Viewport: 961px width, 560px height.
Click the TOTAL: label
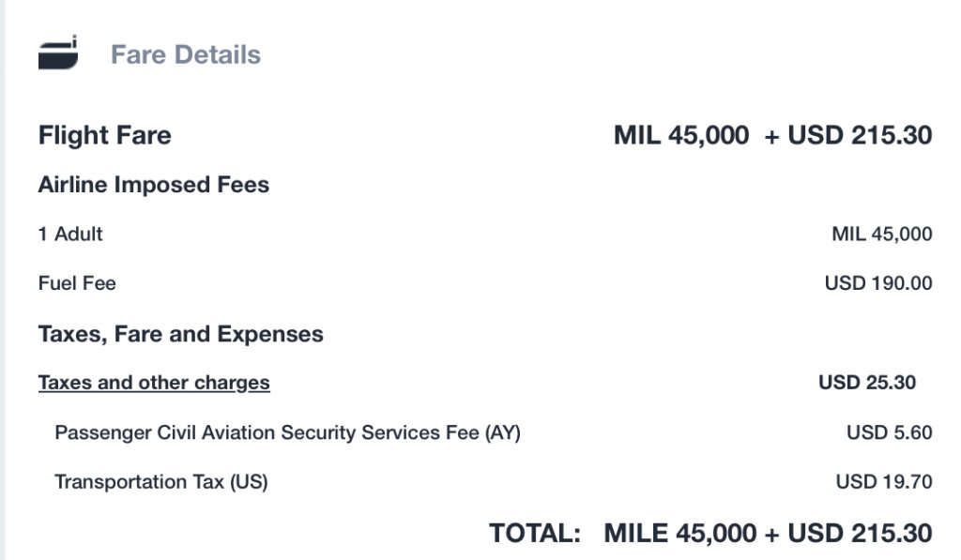click(535, 534)
